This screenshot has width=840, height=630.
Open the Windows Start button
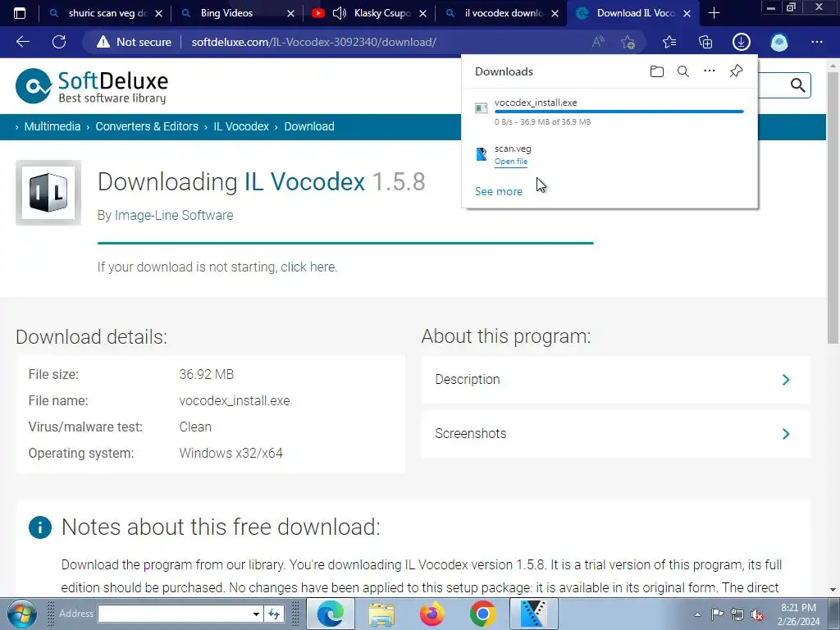22,614
